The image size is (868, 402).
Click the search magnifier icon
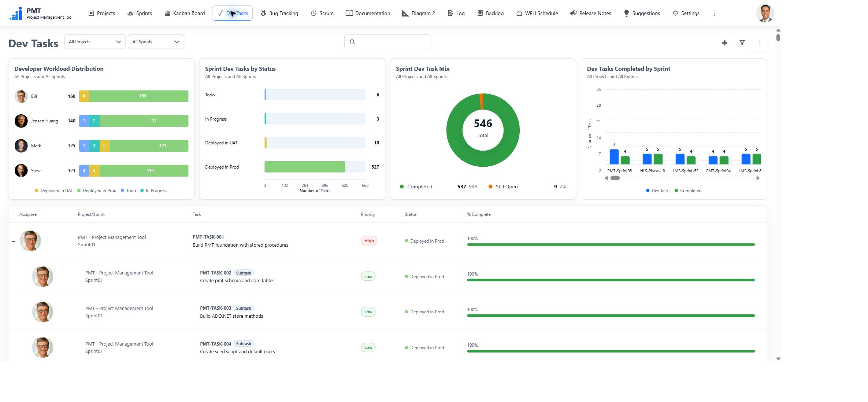coord(352,42)
